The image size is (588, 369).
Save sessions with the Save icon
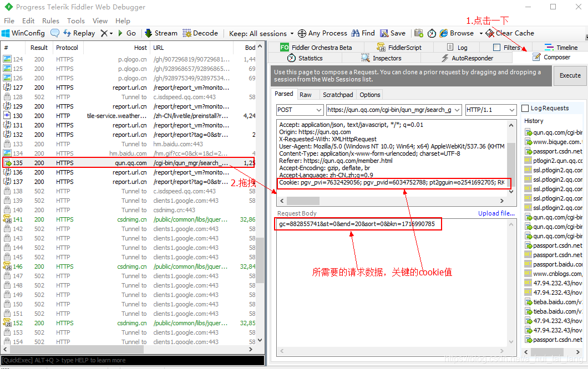tap(393, 33)
